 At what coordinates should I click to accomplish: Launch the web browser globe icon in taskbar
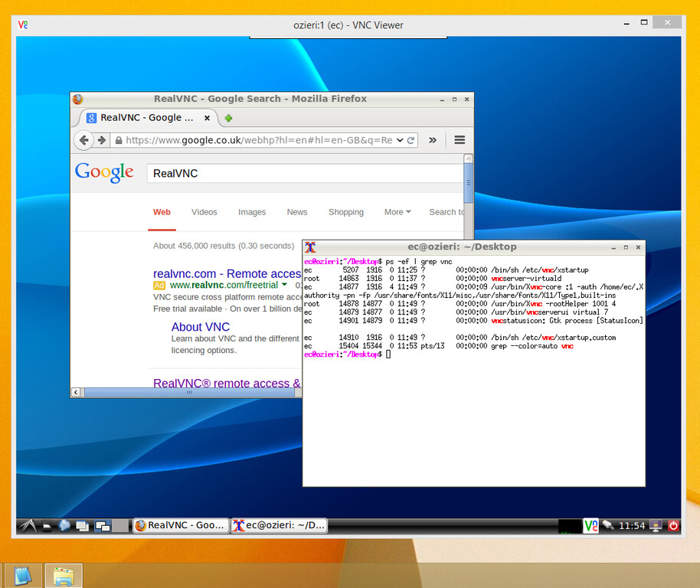[65, 525]
